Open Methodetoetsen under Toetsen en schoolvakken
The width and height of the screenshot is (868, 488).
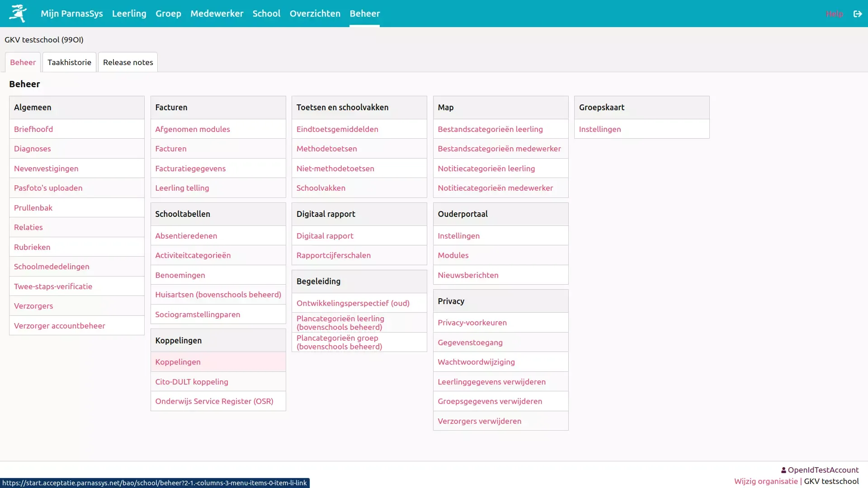(x=326, y=149)
